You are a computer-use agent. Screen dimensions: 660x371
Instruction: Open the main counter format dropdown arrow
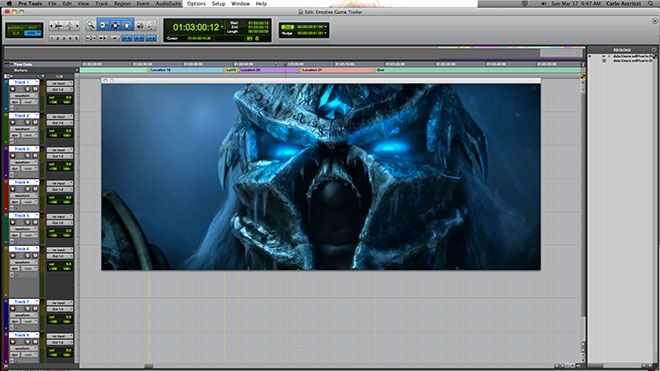click(222, 27)
